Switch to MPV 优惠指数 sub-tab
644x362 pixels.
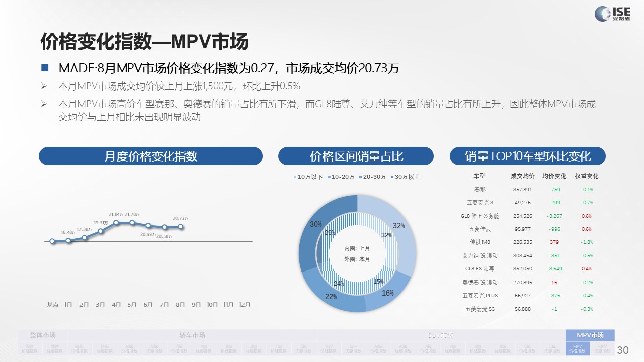point(602,348)
